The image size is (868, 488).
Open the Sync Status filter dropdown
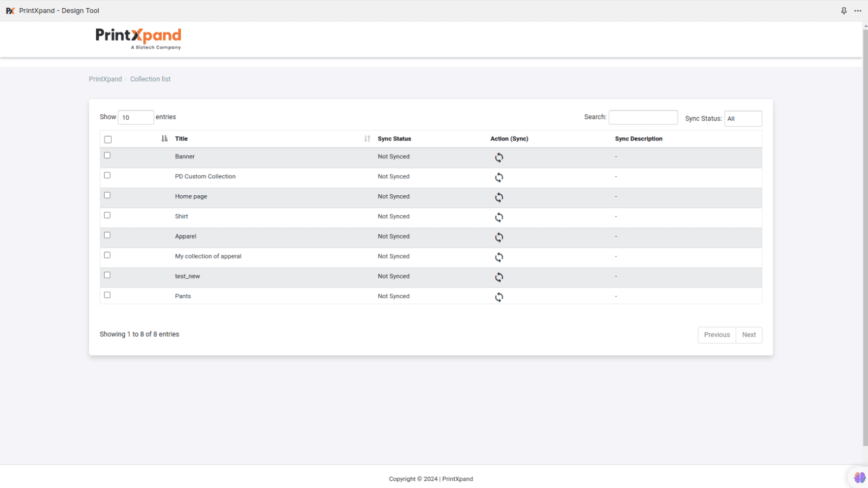click(x=743, y=119)
